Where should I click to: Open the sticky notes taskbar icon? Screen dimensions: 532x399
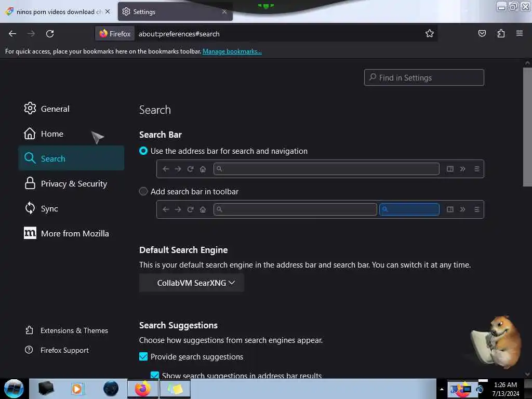(x=175, y=389)
